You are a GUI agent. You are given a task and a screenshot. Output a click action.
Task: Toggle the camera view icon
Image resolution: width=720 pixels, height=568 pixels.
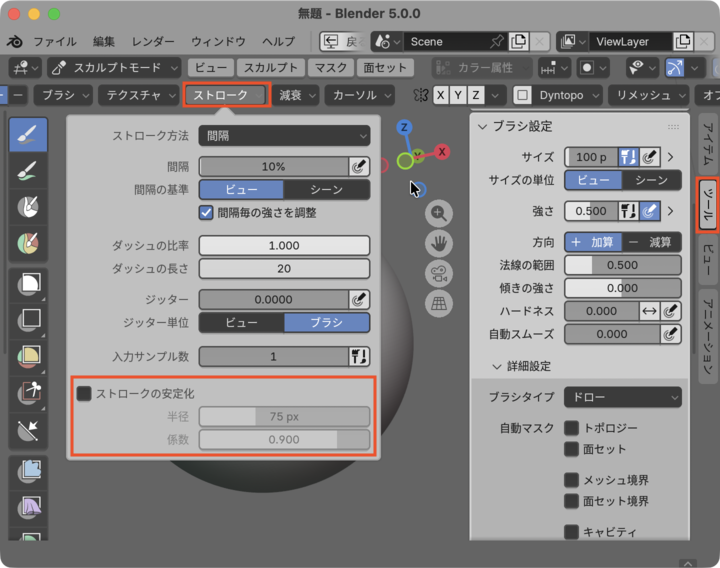pyautogui.click(x=438, y=273)
